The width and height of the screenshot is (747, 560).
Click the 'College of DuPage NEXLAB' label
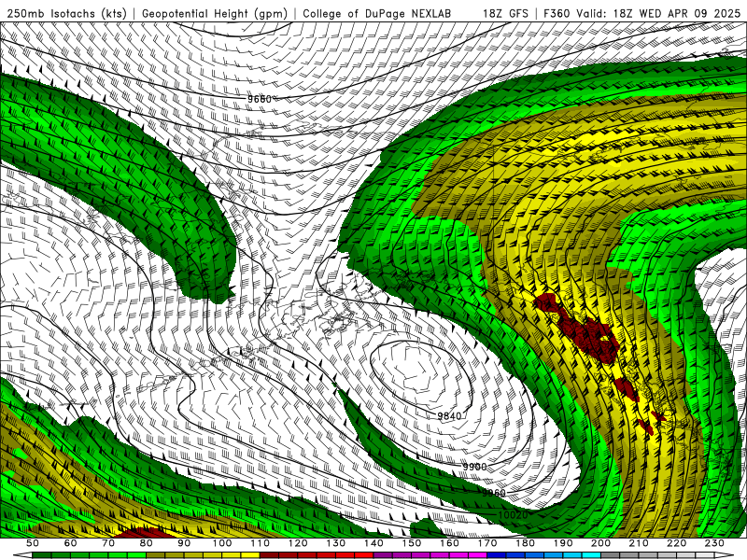pyautogui.click(x=377, y=13)
